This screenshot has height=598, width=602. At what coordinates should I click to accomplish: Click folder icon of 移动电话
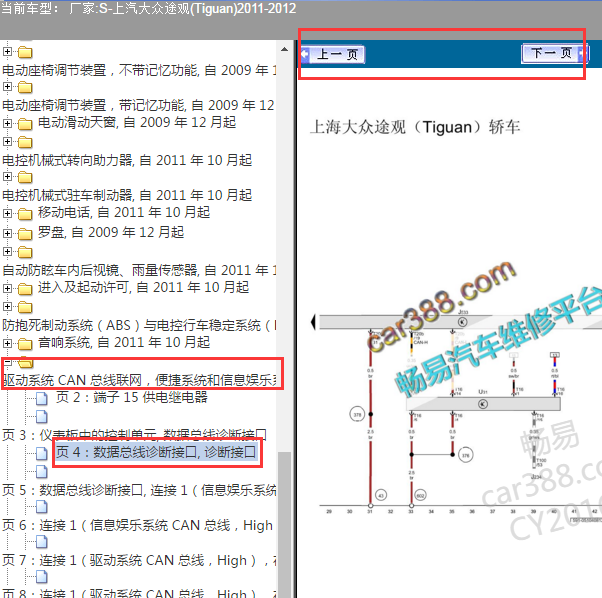click(25, 214)
